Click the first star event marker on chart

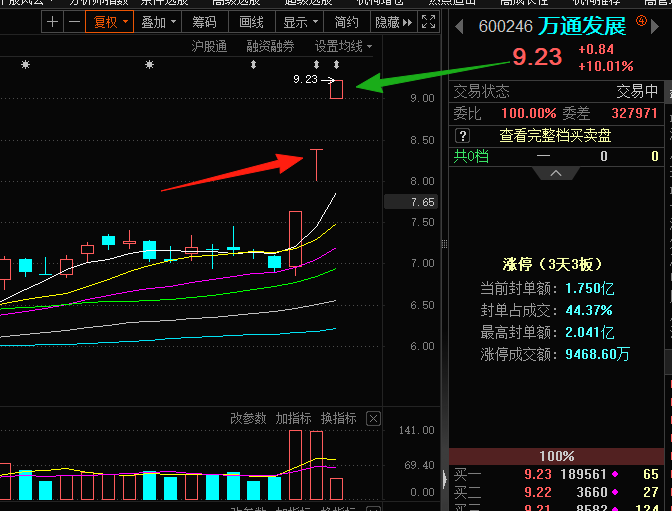tap(26, 65)
